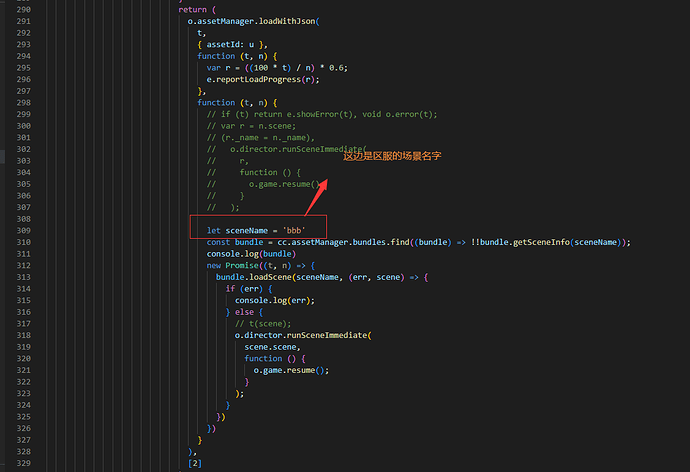The image size is (690, 472).
Task: Click 'o.game.resume();' on line 321
Action: click(291, 371)
